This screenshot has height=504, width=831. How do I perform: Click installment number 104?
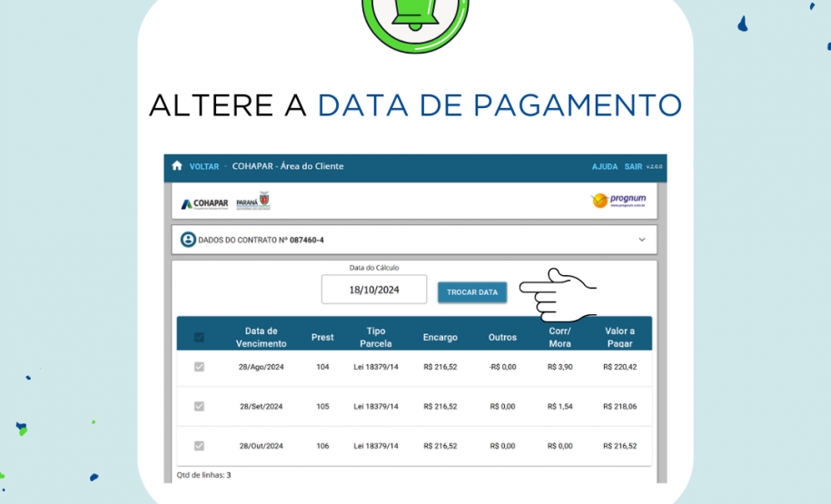[322, 367]
